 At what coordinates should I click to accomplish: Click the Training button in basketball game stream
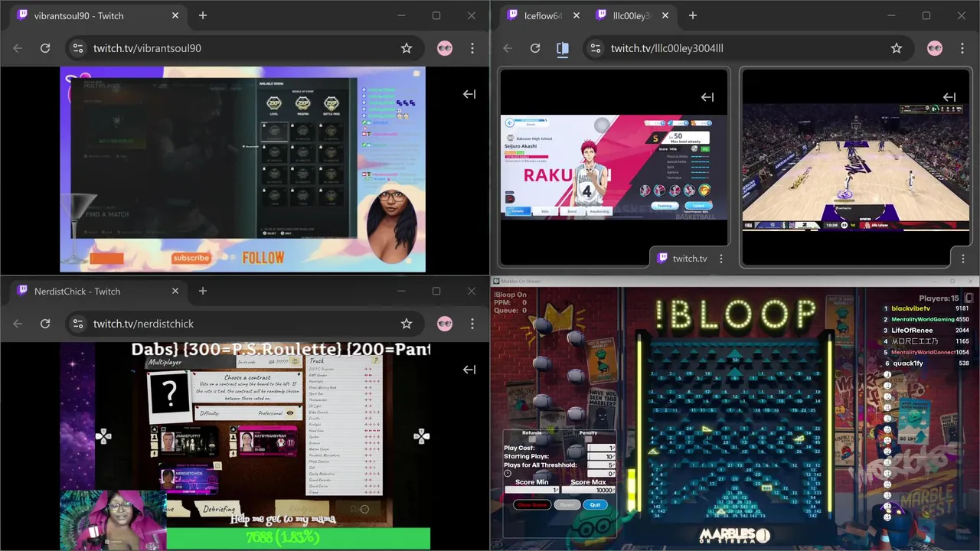[x=665, y=206]
